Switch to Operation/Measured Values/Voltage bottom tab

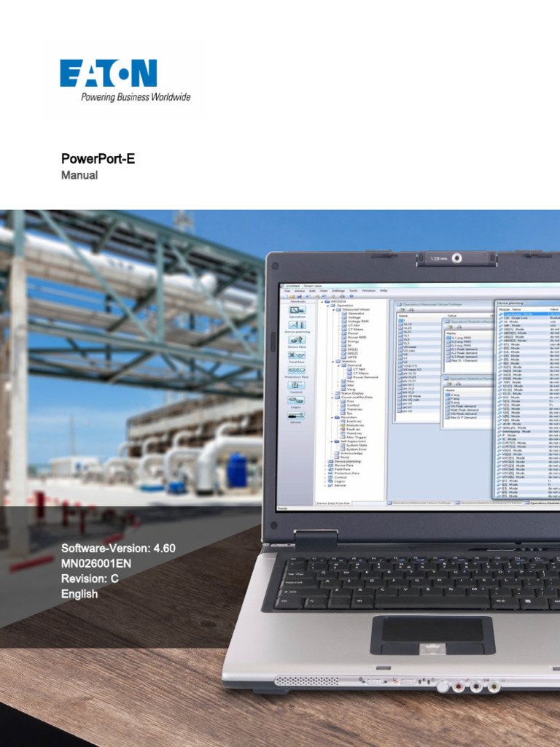click(x=421, y=503)
